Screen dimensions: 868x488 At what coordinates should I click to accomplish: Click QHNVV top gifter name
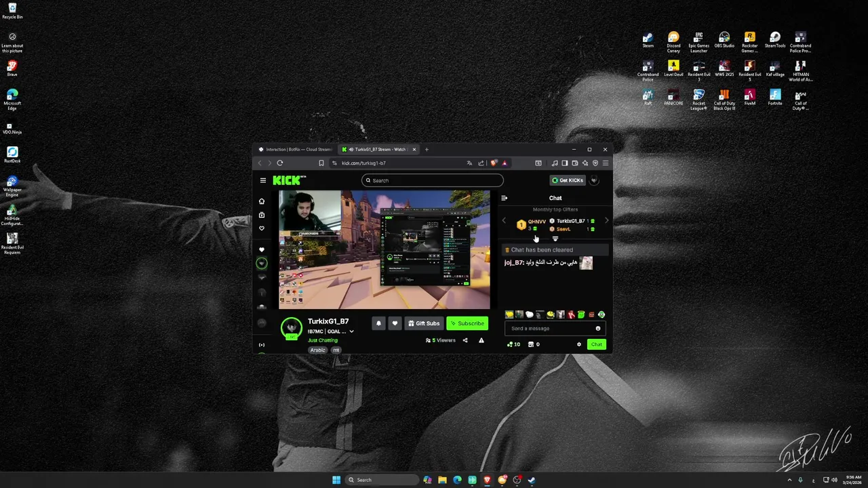[536, 222]
